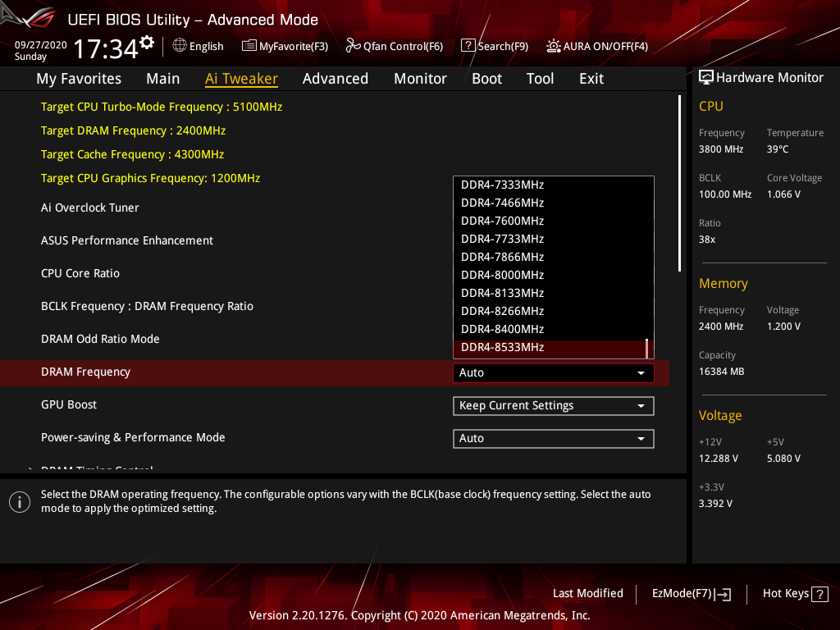Toggle AURA ON/OFF(F4) light icon
Image resolution: width=840 pixels, height=630 pixels.
[x=554, y=46]
